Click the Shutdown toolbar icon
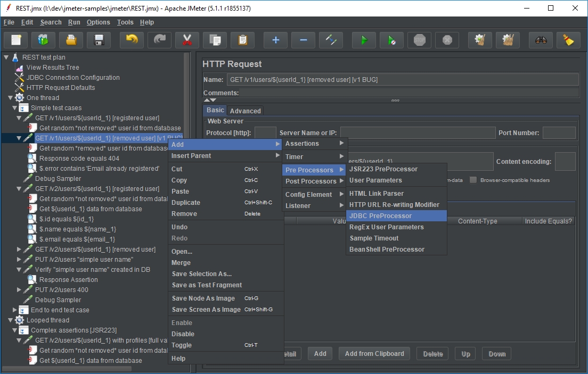This screenshot has width=588, height=374. tap(447, 40)
